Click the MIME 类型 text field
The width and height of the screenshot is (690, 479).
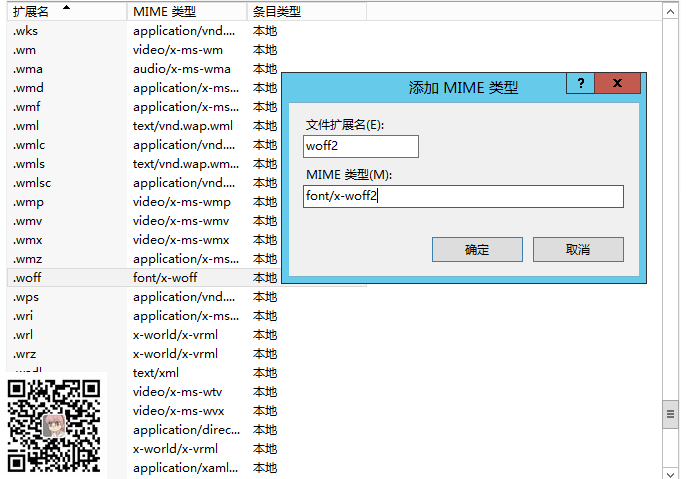point(464,196)
